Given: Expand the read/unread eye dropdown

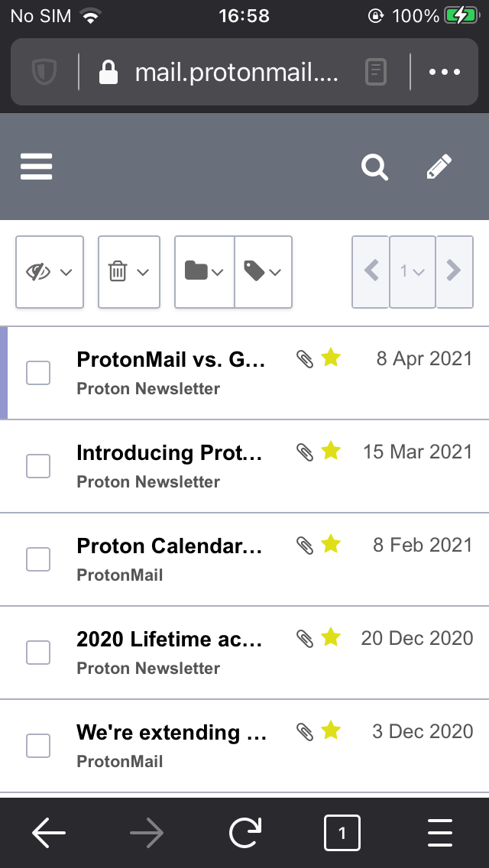Looking at the screenshot, I should [x=64, y=272].
